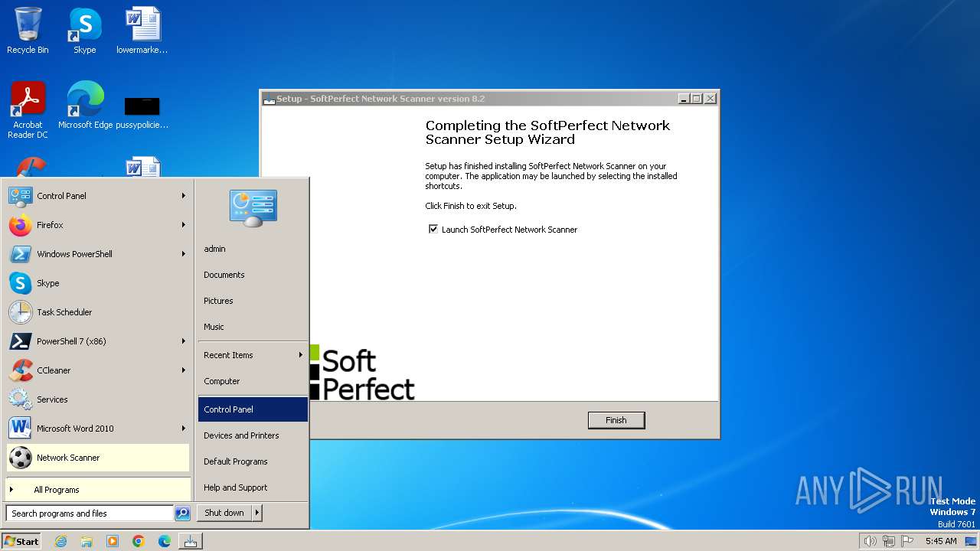This screenshot has height=551, width=980.
Task: Open Windows Media Player from taskbar
Action: click(x=113, y=541)
